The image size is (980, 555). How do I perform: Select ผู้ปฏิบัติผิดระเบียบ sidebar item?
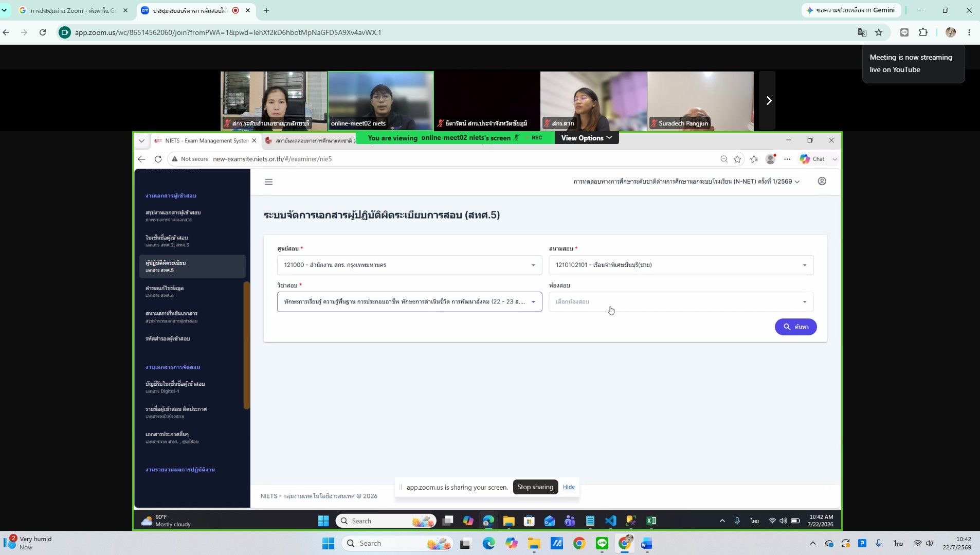[x=192, y=266]
